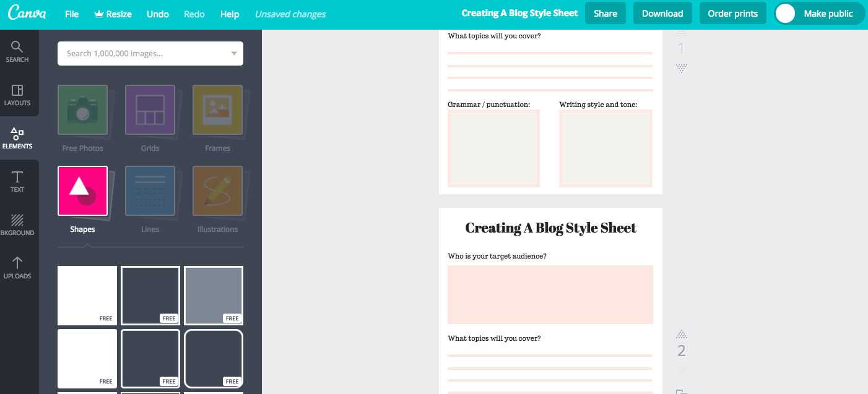Screen dimensions: 868x394
Task: Select the Elements sidebar tab
Action: pyautogui.click(x=17, y=138)
